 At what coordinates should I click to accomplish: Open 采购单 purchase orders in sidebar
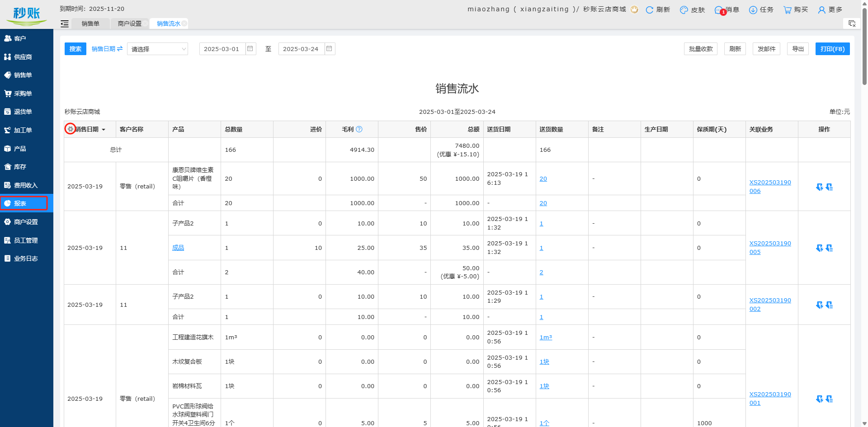point(26,94)
